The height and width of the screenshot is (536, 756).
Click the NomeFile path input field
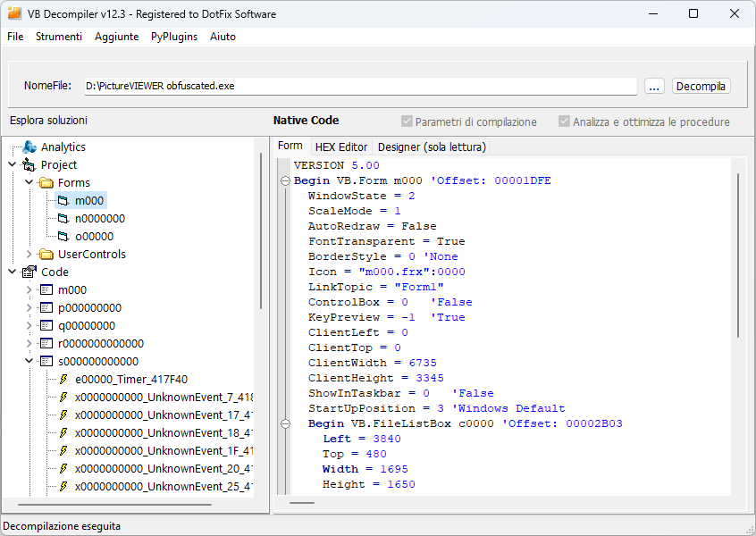coord(361,86)
